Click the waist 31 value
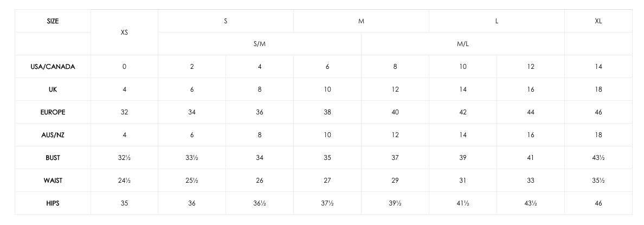 pyautogui.click(x=463, y=180)
